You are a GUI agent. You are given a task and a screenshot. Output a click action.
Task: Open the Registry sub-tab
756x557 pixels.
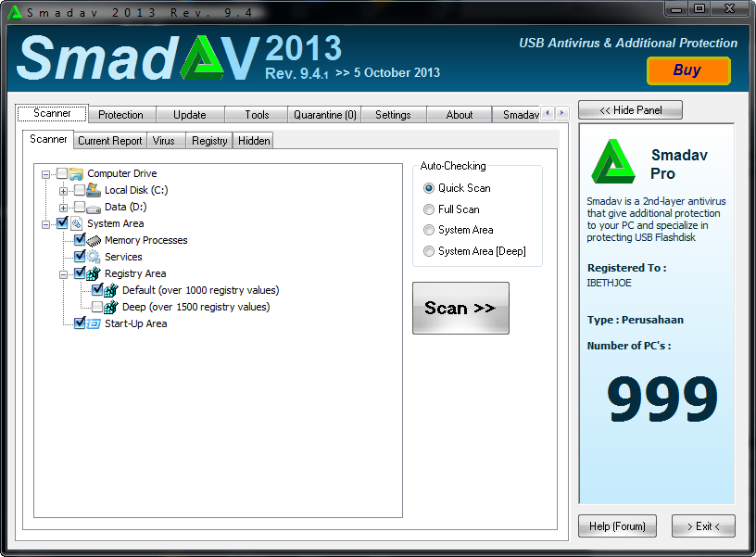209,140
